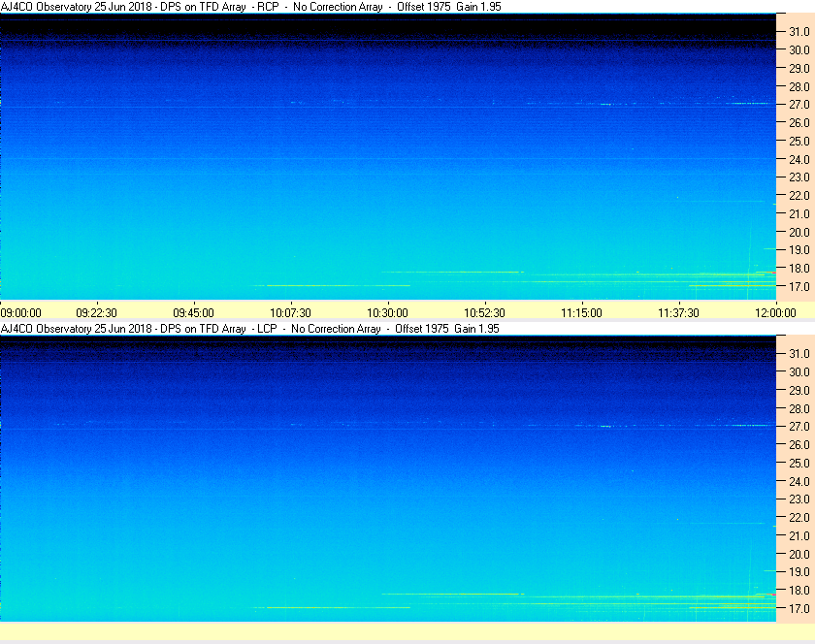This screenshot has height=644, width=815.
Task: Select the 09:00:00 time axis label
Action: tap(20, 313)
